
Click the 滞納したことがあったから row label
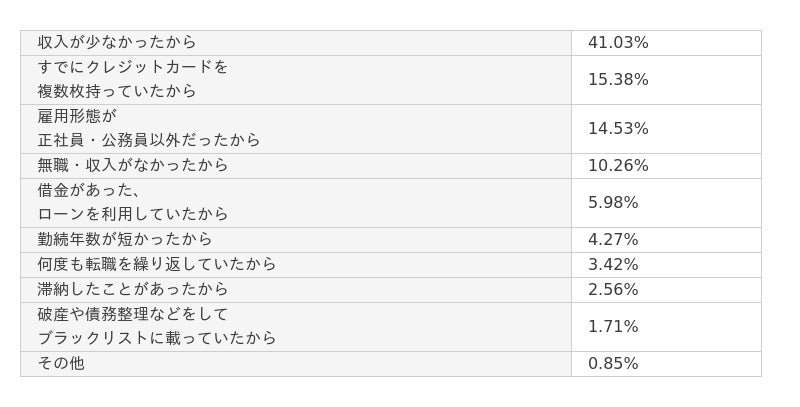click(133, 290)
